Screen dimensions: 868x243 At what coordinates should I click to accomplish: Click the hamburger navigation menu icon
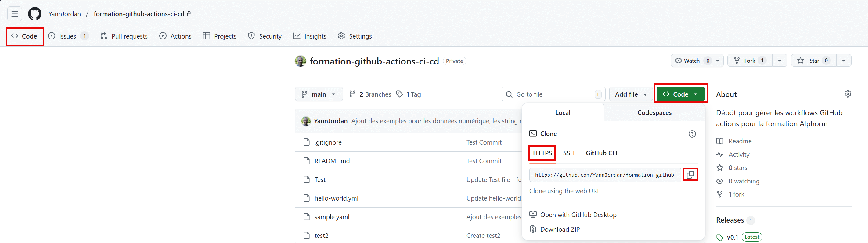coord(14,14)
